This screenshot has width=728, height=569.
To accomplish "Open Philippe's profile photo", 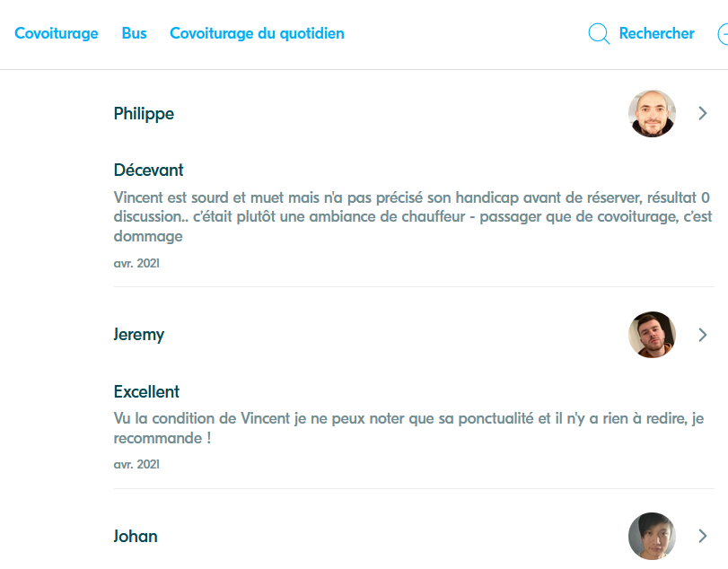I will [x=652, y=114].
